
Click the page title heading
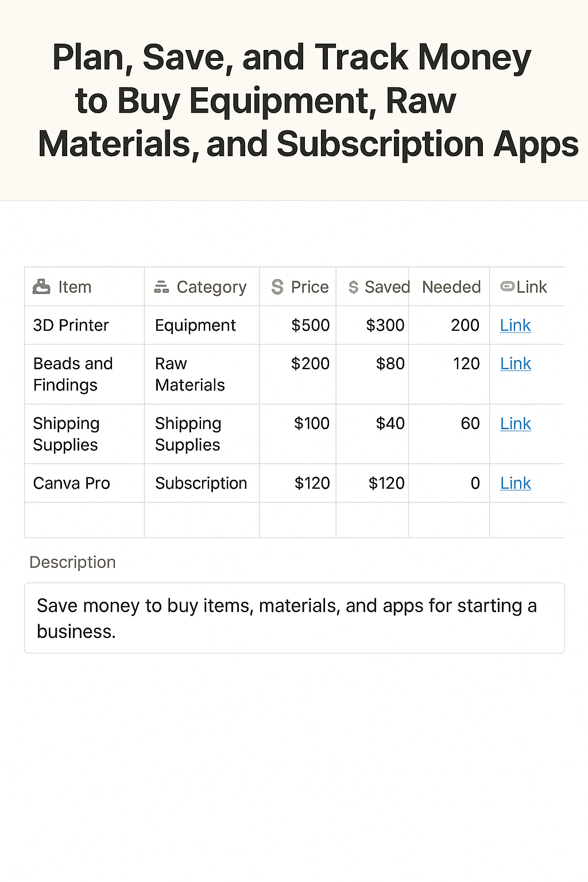pyautogui.click(x=294, y=100)
